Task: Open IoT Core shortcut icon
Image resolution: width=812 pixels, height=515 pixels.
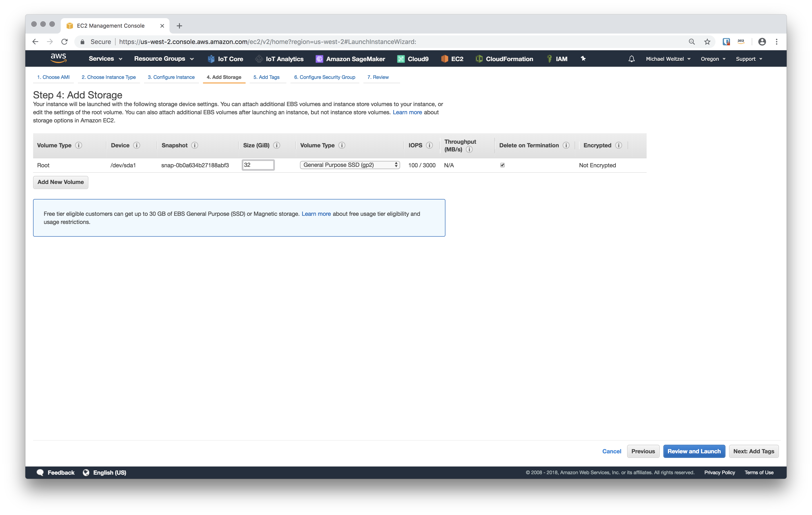Action: pos(211,59)
